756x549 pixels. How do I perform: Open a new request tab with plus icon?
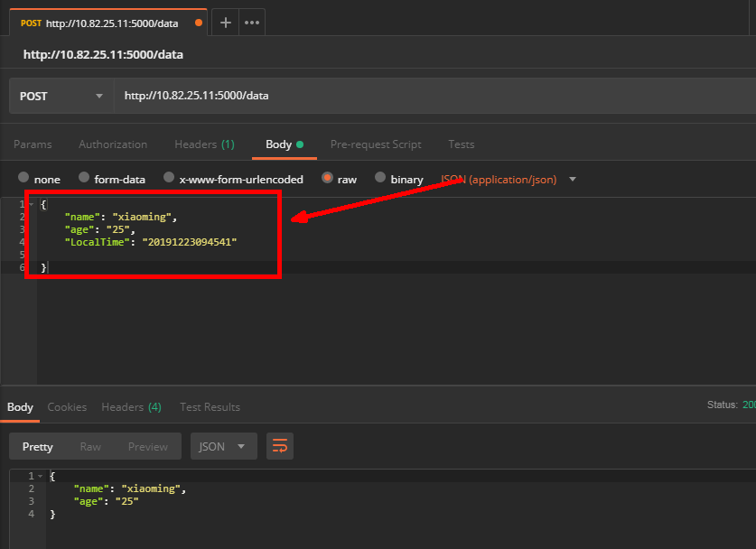tap(225, 23)
